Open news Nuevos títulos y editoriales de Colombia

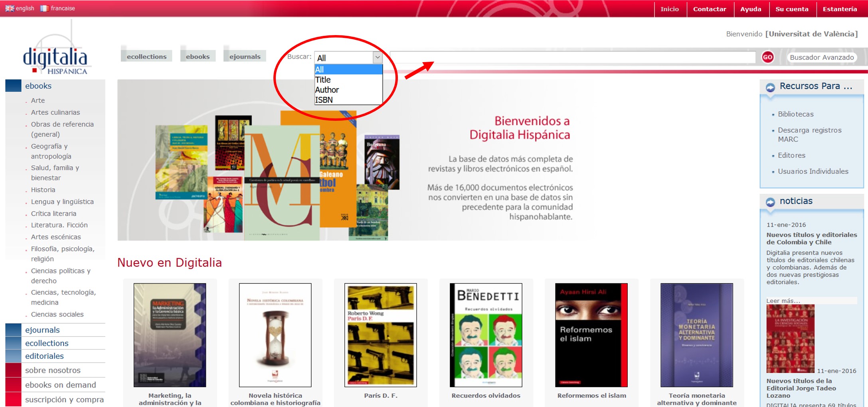[x=811, y=238]
